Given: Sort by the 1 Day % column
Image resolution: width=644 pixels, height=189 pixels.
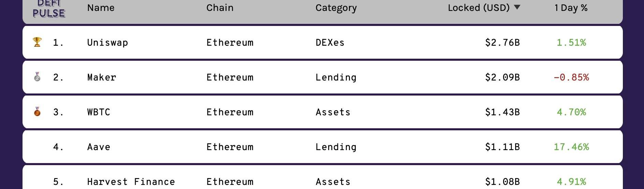Looking at the screenshot, I should 571,8.
